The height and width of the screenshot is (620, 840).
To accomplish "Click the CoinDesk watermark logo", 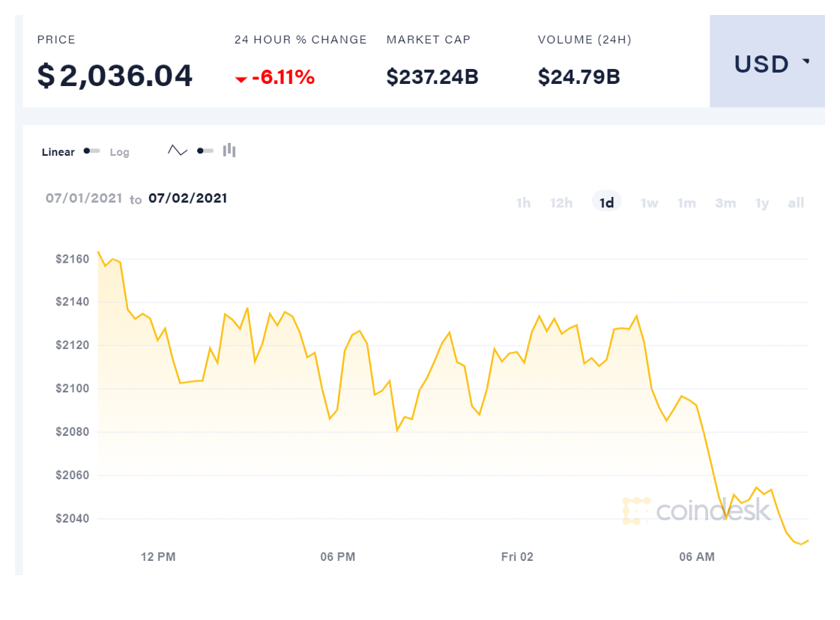I will coord(697,511).
